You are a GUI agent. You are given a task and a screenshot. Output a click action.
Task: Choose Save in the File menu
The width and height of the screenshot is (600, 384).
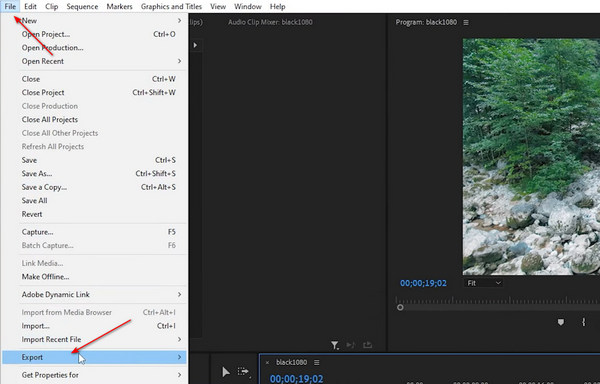point(94,160)
